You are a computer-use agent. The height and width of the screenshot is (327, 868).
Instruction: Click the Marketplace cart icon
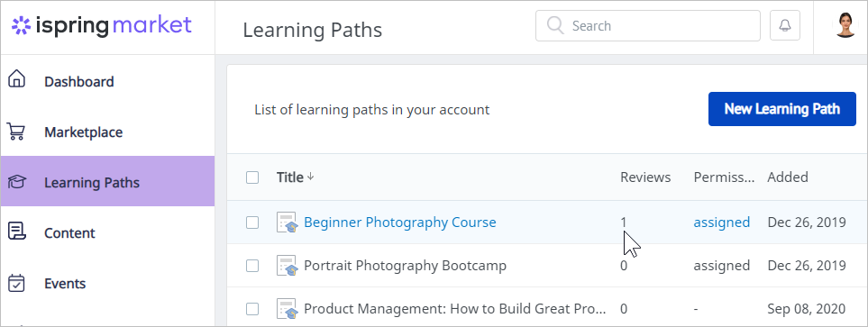coord(16,132)
